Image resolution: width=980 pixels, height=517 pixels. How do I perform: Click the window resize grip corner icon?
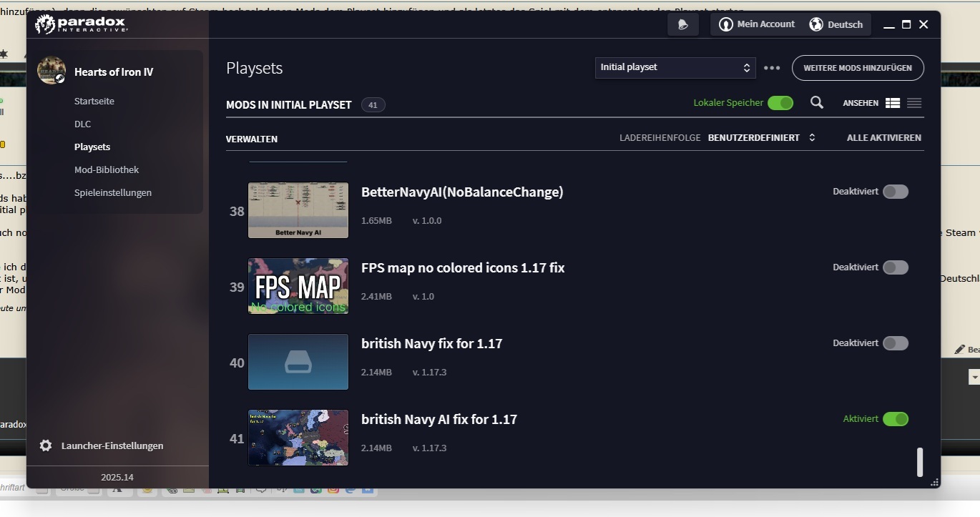(934, 483)
